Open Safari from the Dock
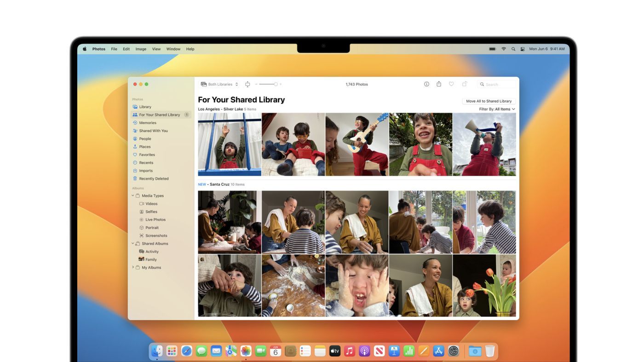Viewport: 644px width, 362px height. point(186,351)
